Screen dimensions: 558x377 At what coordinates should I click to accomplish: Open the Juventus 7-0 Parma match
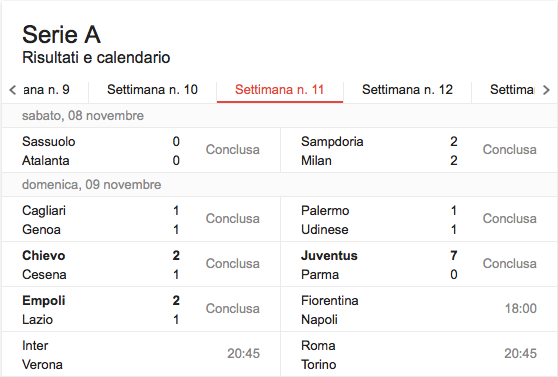pos(419,265)
